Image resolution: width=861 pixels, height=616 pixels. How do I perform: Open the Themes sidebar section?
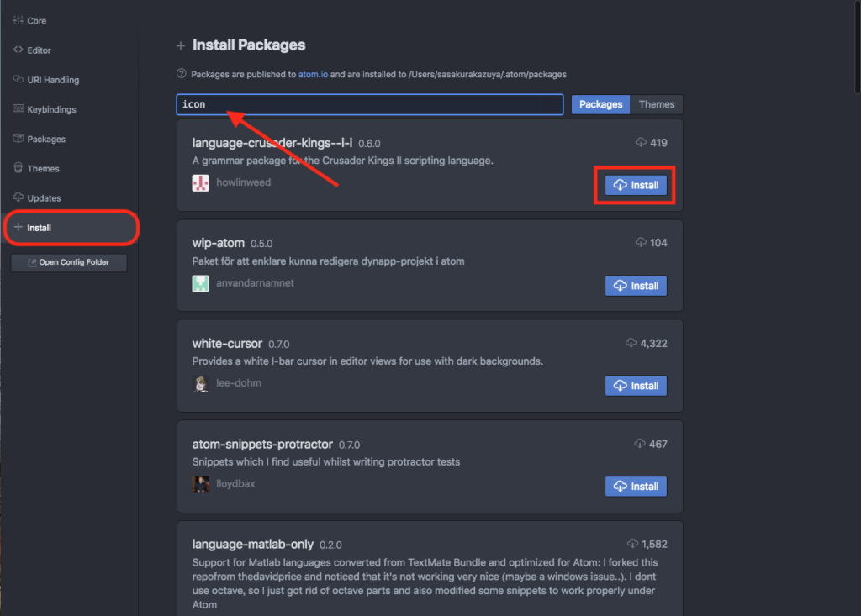[69, 169]
